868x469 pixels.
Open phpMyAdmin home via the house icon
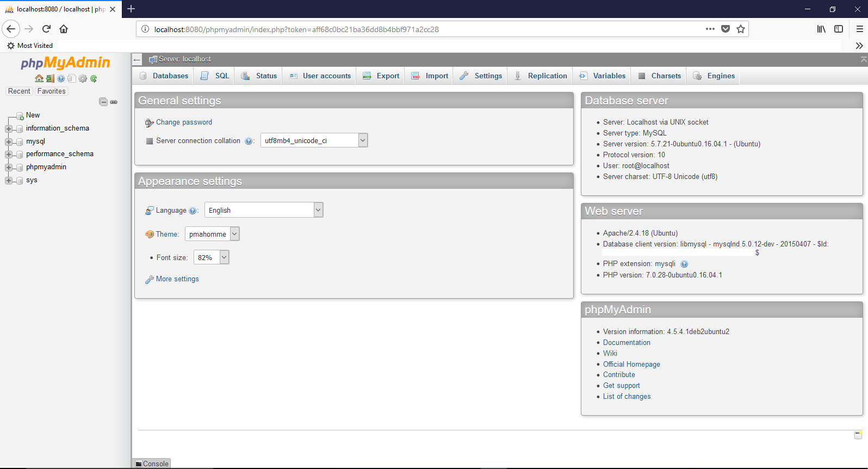tap(39, 78)
